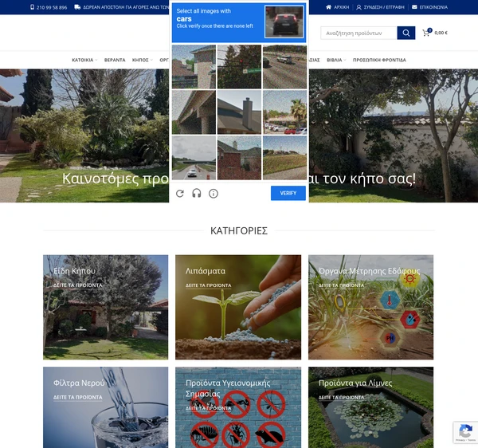The image size is (478, 448).
Task: Expand the ΚΑΤΟΙΚΙΑ menu dropdown
Action: (84, 60)
